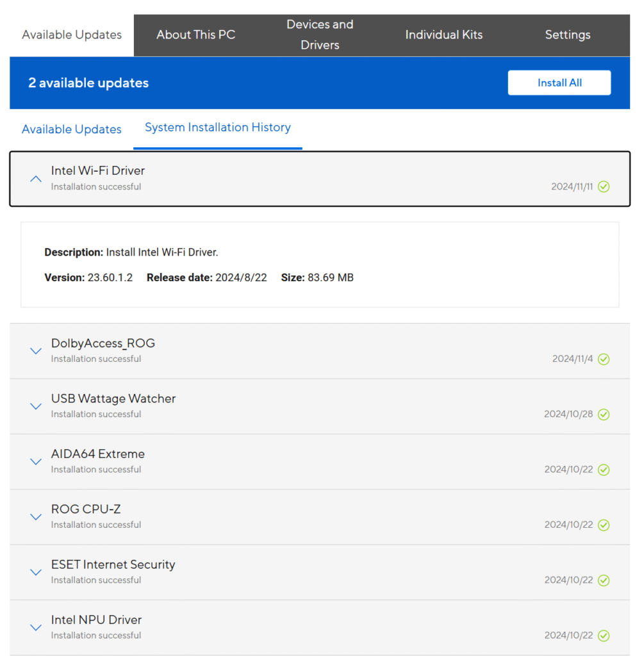Viewport: 644px width, 656px height.
Task: Expand the ROG CPU-Z entry
Action: (36, 517)
